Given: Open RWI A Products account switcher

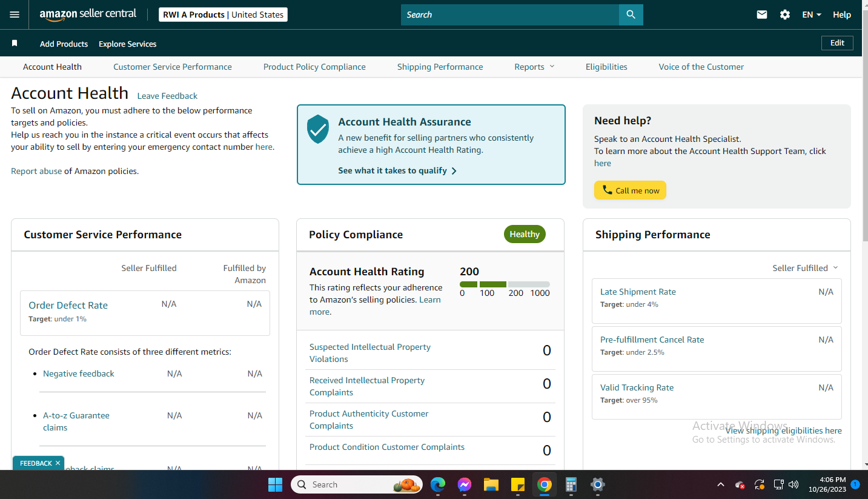Looking at the screenshot, I should pyautogui.click(x=223, y=15).
